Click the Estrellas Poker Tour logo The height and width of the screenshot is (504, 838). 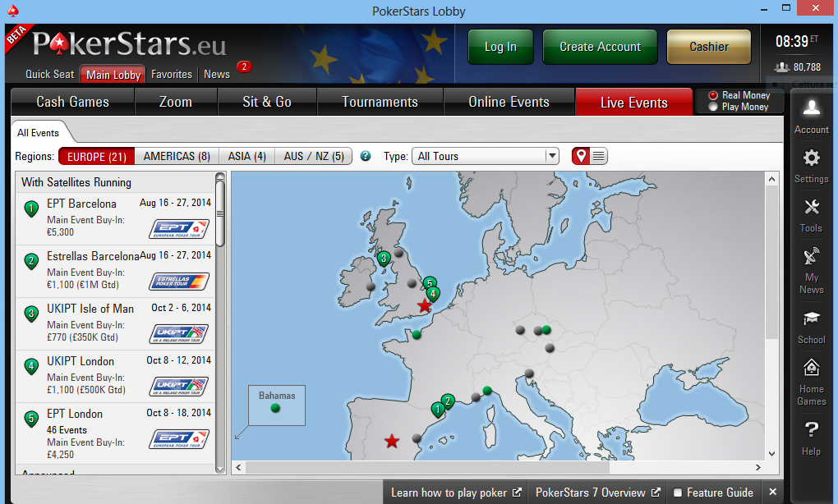179,281
